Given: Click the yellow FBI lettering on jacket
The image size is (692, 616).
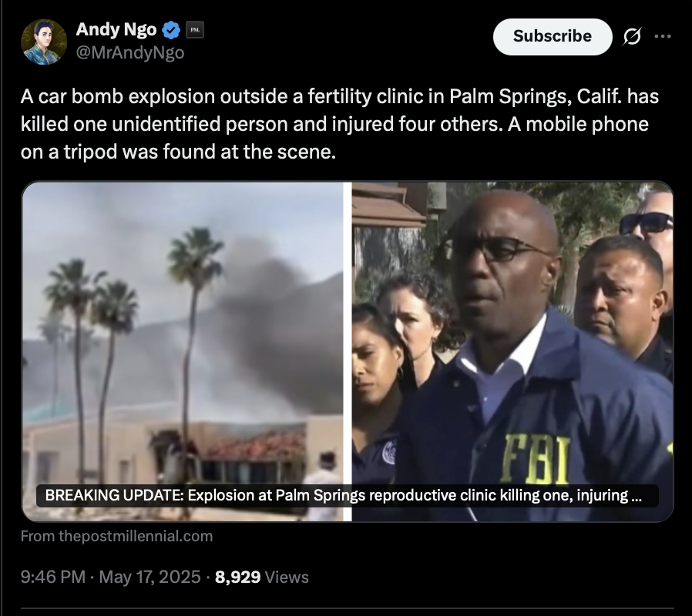Looking at the screenshot, I should click(x=536, y=459).
